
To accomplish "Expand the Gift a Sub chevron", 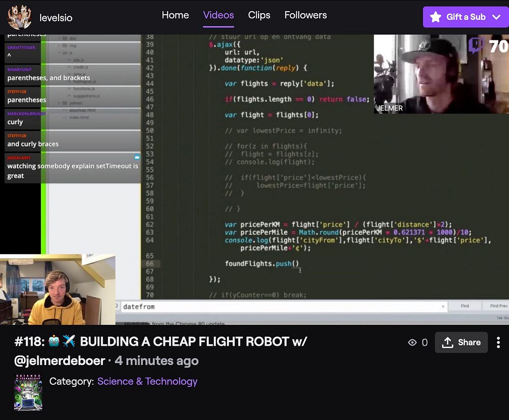I will click(x=496, y=17).
